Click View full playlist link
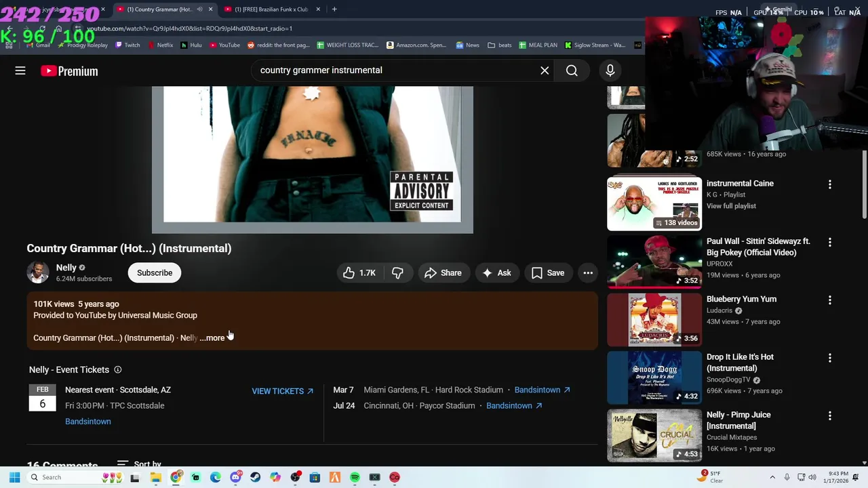868x488 pixels. [x=731, y=206]
